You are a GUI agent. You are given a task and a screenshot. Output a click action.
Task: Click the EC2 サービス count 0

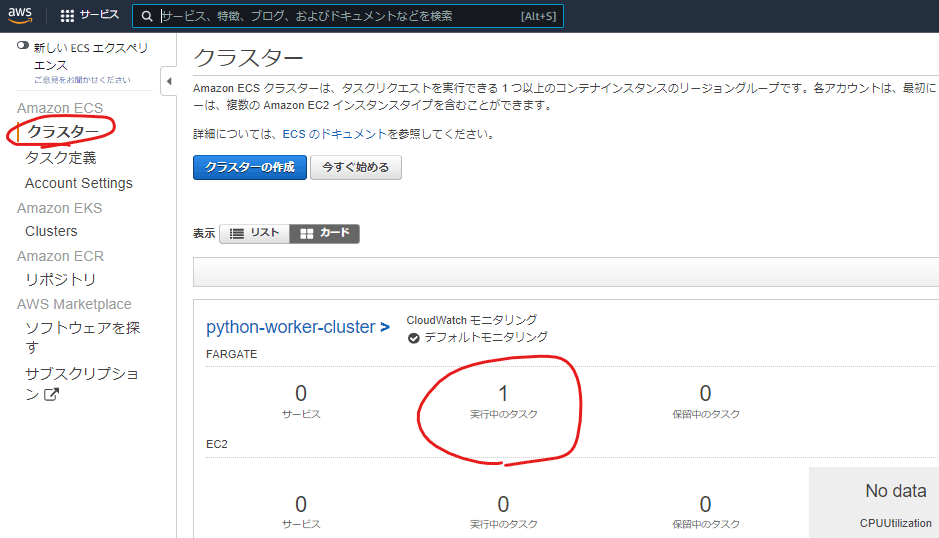click(301, 504)
